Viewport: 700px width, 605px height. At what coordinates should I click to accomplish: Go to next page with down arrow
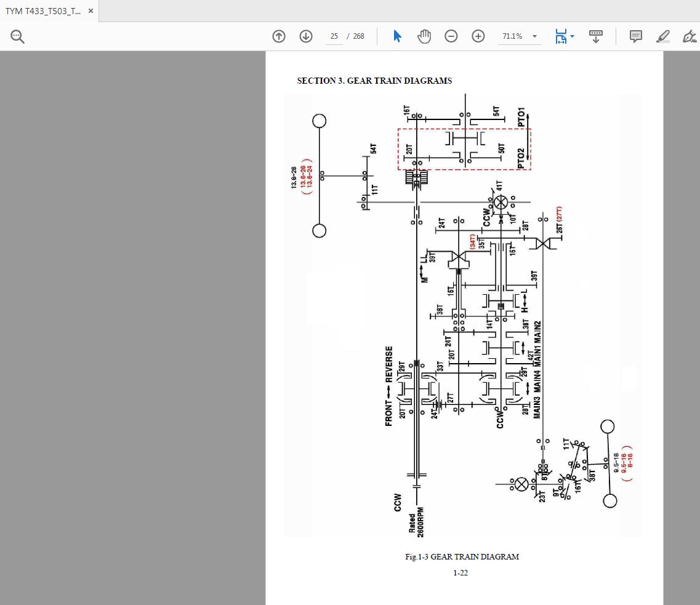tap(306, 36)
